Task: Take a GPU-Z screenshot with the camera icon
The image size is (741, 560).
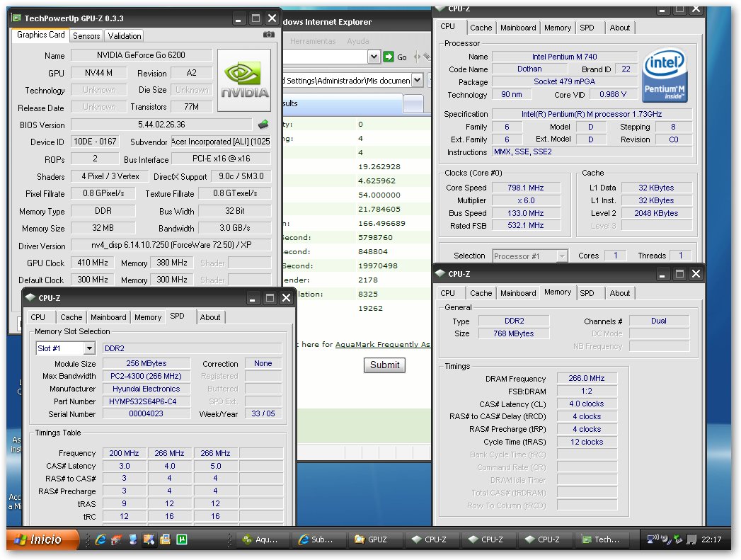Action: click(268, 35)
